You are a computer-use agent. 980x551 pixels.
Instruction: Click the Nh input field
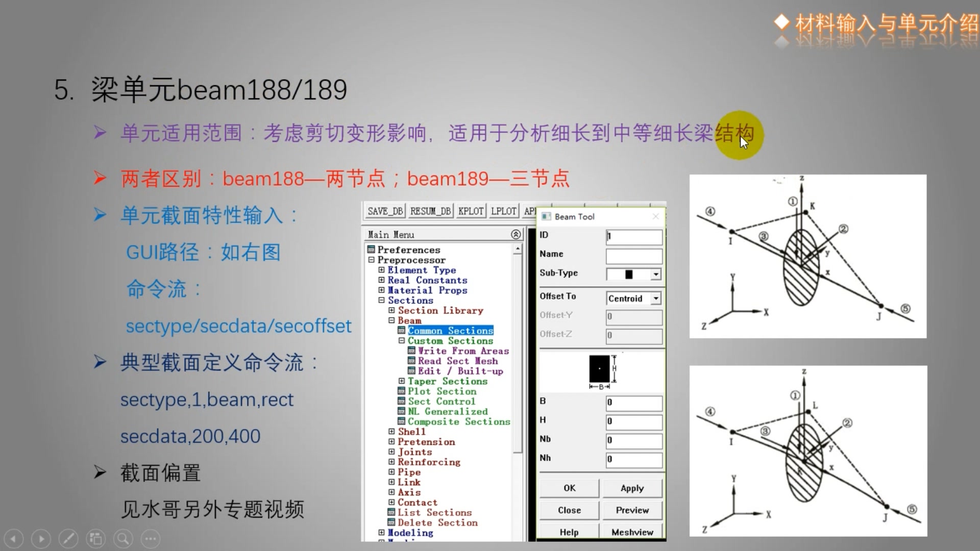(634, 460)
